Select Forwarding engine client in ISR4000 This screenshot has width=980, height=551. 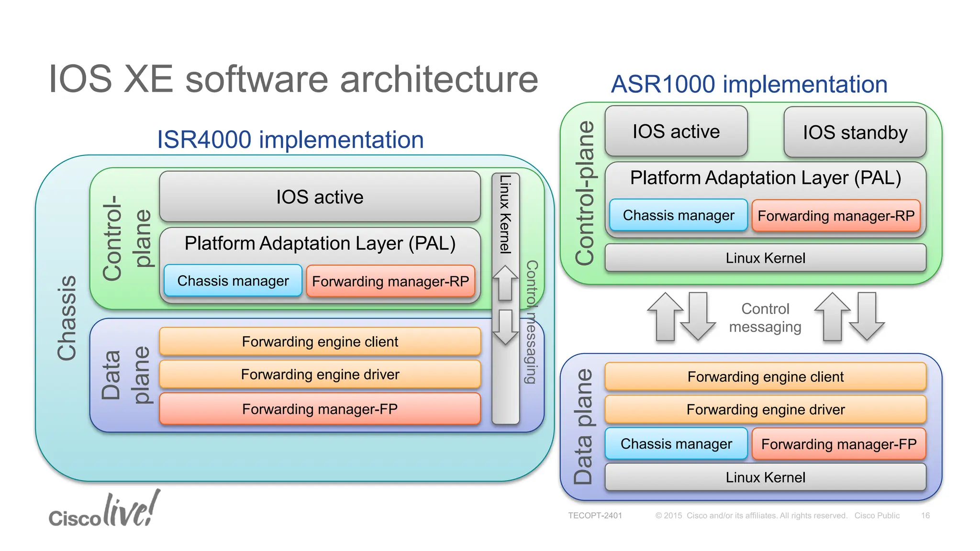pos(320,342)
